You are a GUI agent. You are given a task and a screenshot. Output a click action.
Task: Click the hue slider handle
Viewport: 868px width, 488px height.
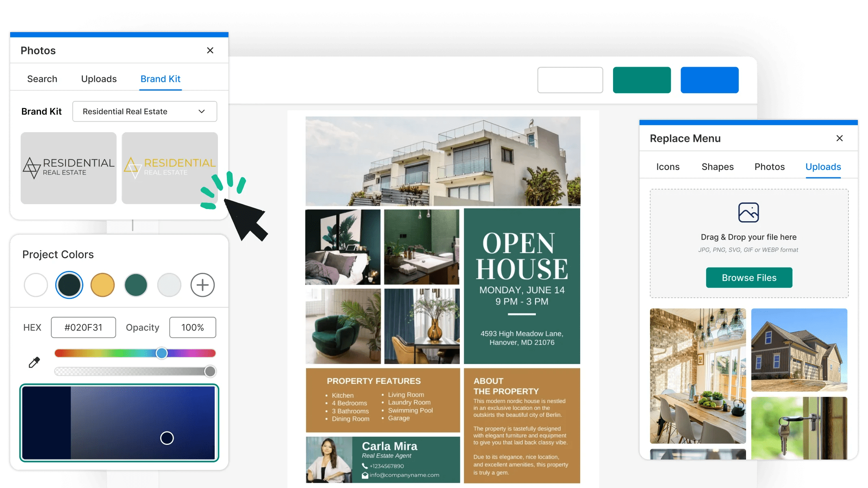(x=162, y=353)
